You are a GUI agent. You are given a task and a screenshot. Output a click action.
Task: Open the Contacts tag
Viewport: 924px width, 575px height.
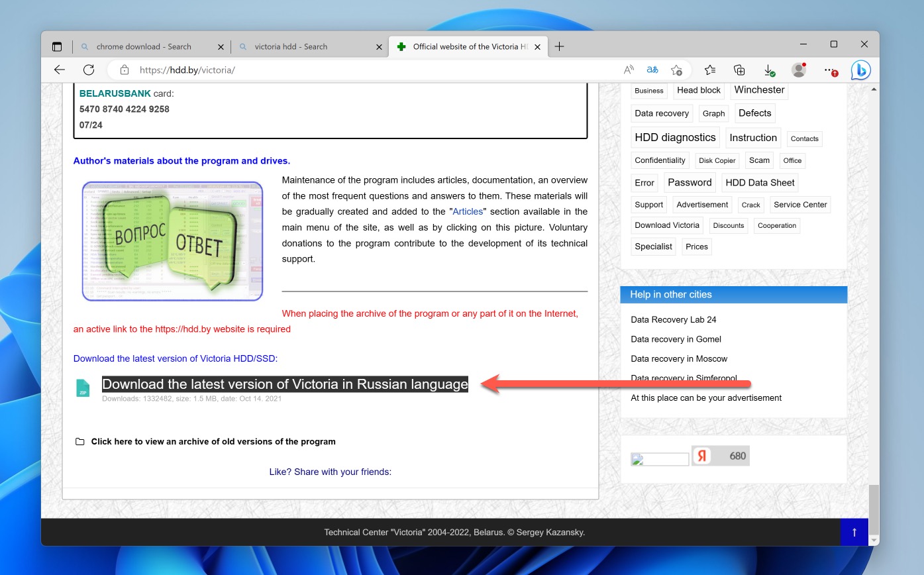(805, 138)
